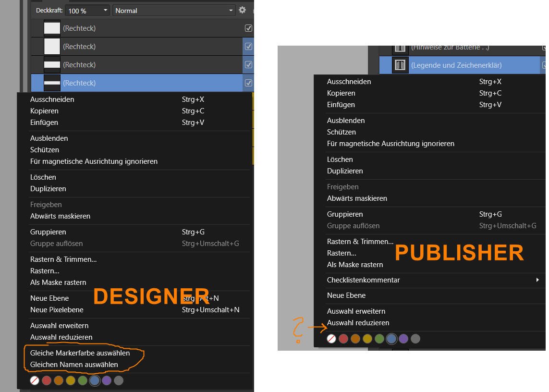This screenshot has height=392, width=549.
Task: Pick the green marker swatch in Publisher menu
Action: coord(379,339)
